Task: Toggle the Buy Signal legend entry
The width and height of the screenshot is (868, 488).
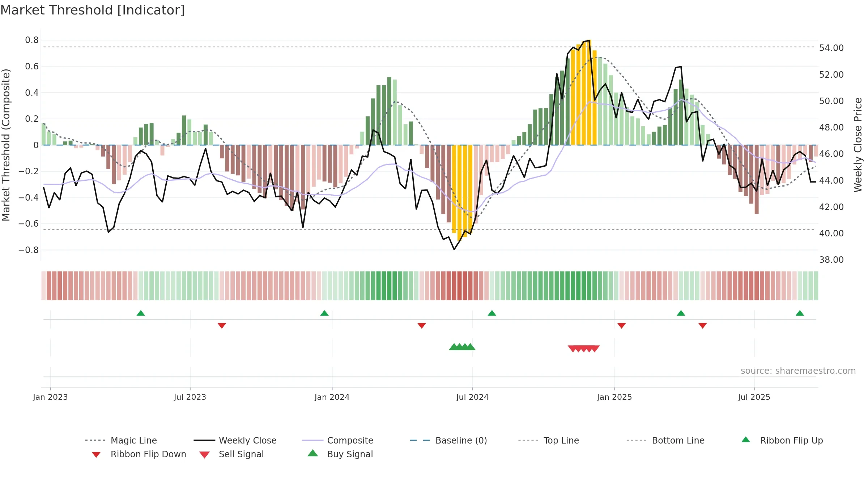Action: 340,454
